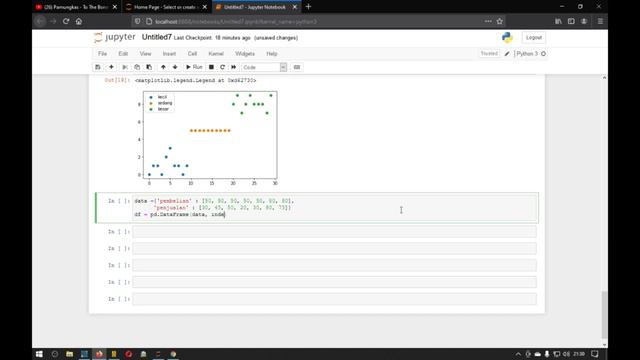
Task: Click the notebook vertical scrollbar thumb
Action: [604, 314]
